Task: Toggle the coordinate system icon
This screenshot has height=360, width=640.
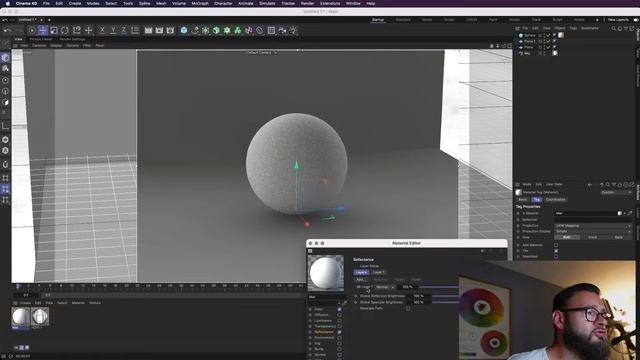Action: (x=135, y=30)
